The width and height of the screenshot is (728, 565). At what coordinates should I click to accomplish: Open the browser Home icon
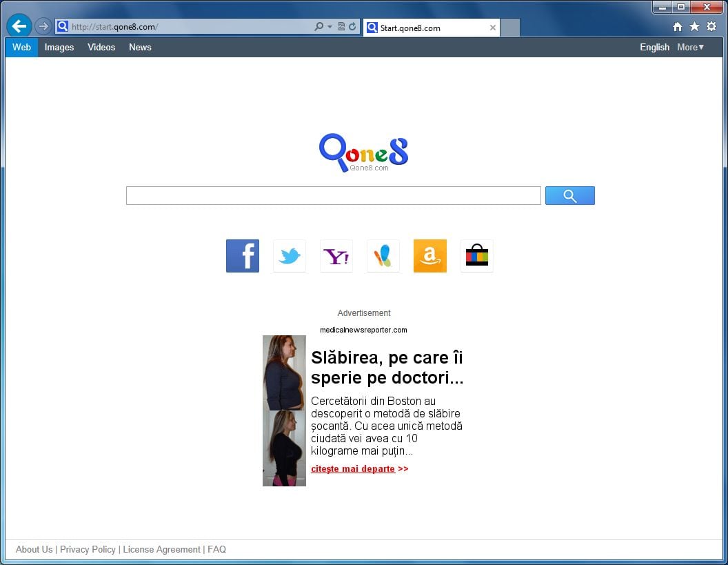[x=678, y=27]
